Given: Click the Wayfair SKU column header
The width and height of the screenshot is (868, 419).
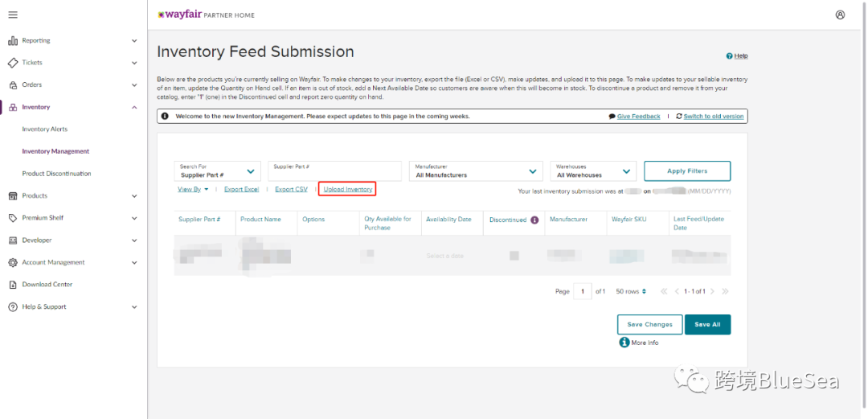Looking at the screenshot, I should [x=628, y=220].
